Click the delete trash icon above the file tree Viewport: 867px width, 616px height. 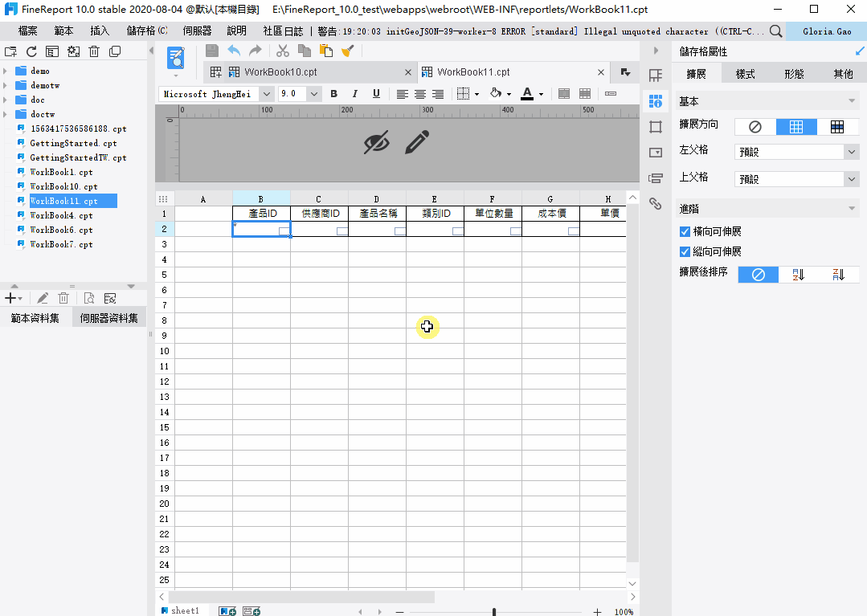tap(93, 50)
